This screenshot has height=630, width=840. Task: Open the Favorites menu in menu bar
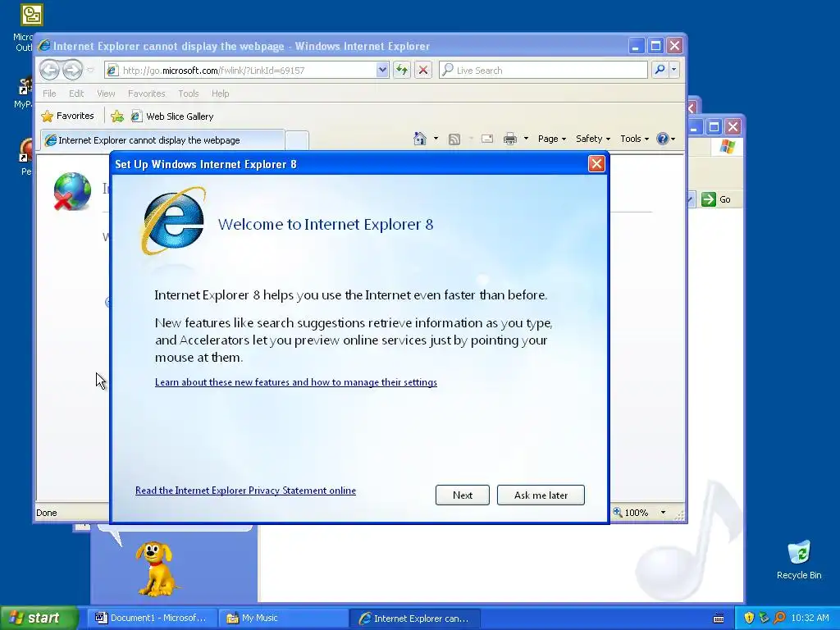pyautogui.click(x=146, y=94)
